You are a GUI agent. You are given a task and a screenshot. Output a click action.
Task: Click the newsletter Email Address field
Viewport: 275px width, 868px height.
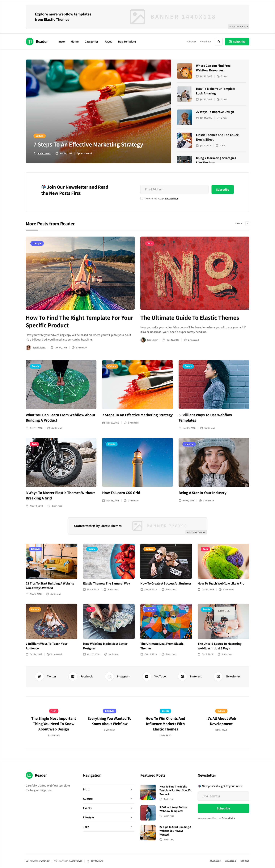[x=174, y=189]
